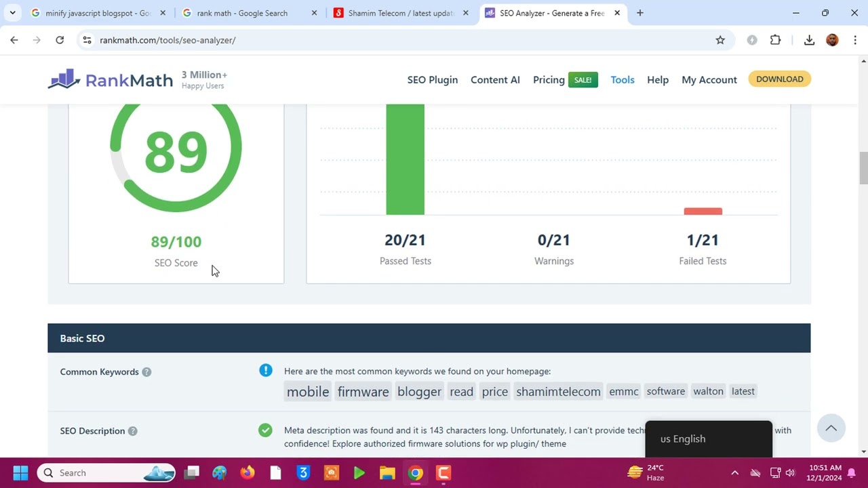Click the green Passed Tests bar

tap(405, 159)
